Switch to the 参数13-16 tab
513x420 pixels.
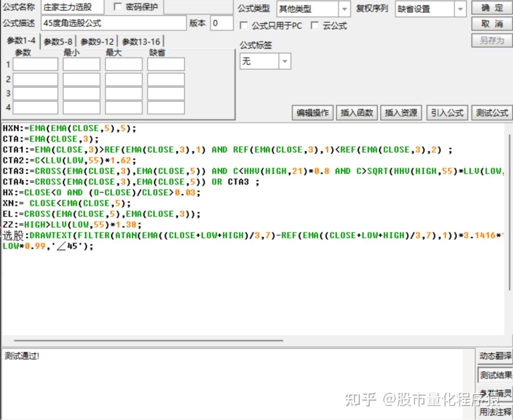(141, 42)
